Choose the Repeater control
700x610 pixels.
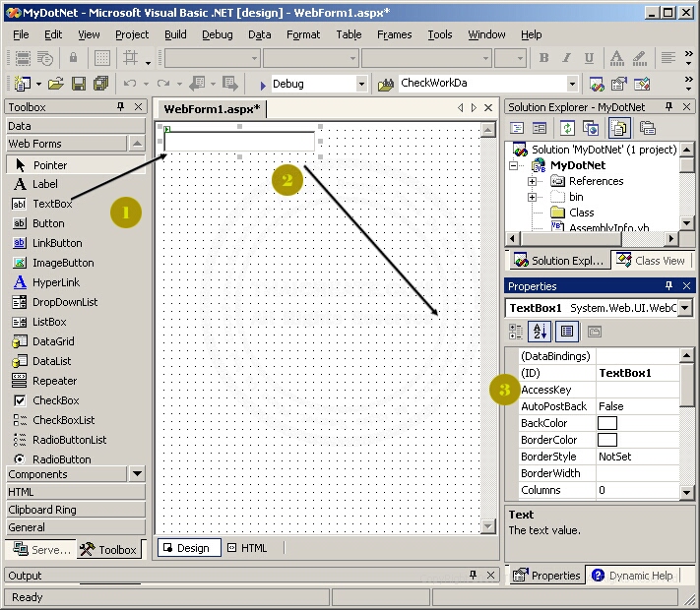(x=54, y=381)
